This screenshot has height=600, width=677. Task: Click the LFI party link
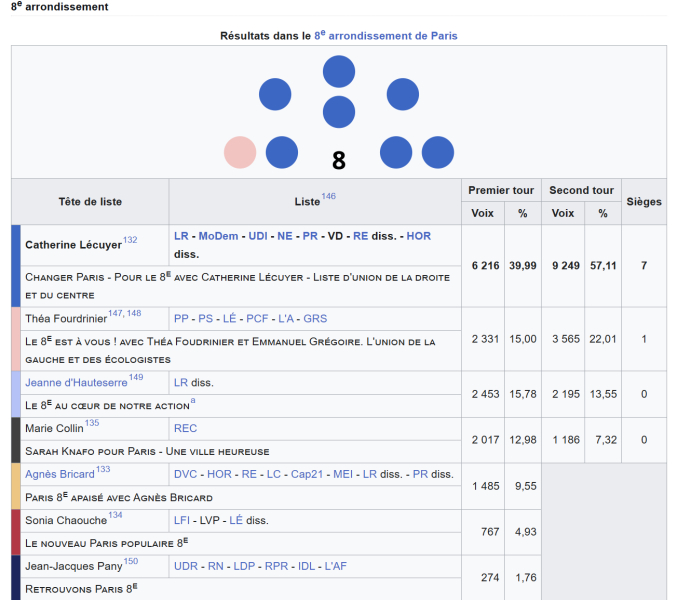click(x=183, y=520)
